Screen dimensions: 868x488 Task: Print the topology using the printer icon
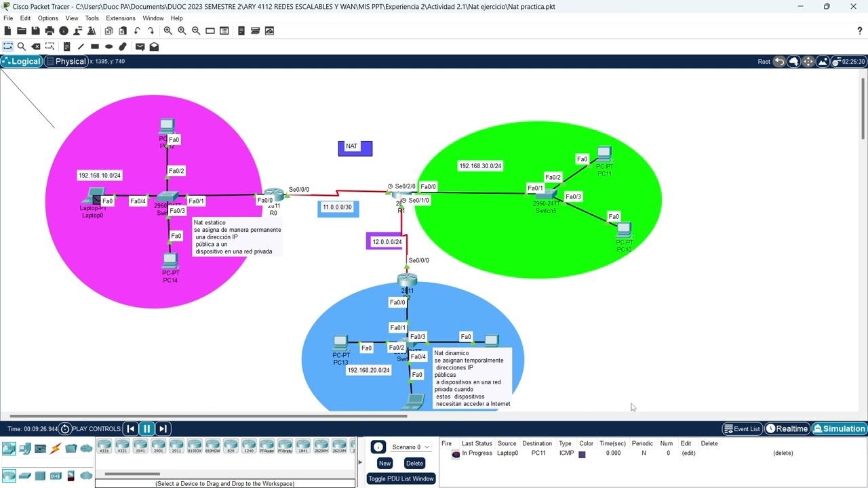click(50, 30)
